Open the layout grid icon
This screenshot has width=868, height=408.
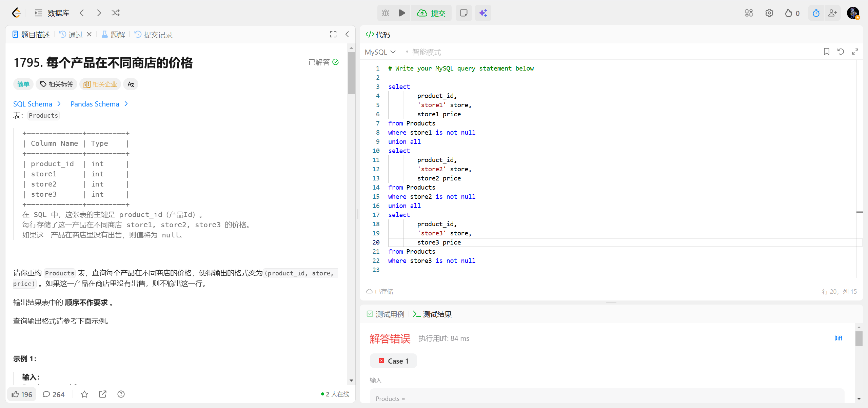tap(749, 13)
